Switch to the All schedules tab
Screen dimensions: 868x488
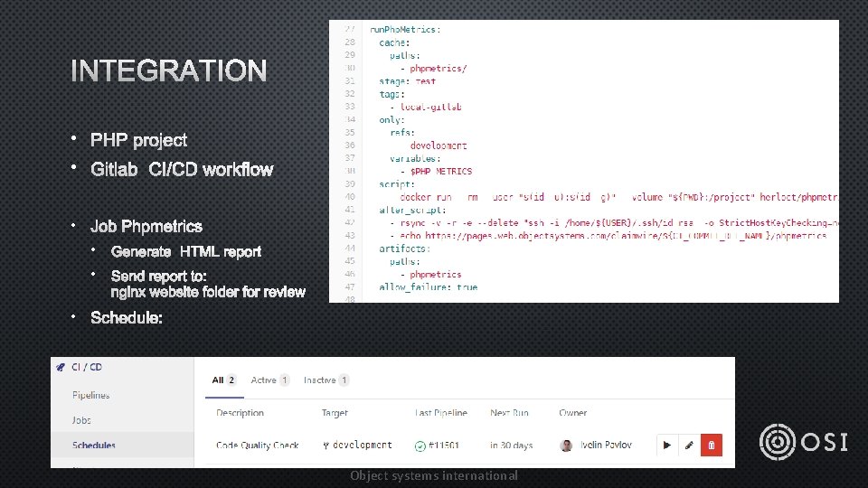coord(224,380)
